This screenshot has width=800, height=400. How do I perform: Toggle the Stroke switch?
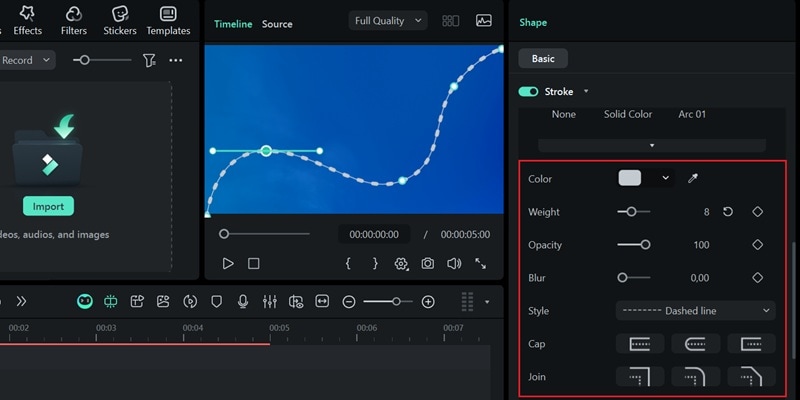click(528, 92)
